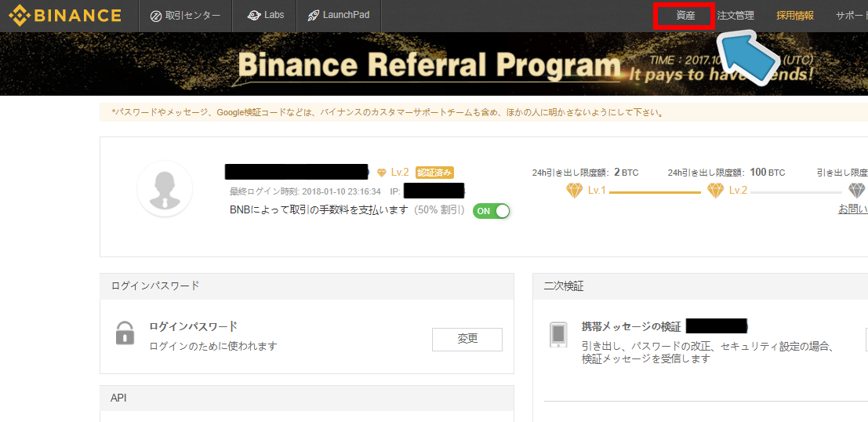Click the LaunchPad rocket icon
The width and height of the screenshot is (868, 422).
[x=313, y=16]
